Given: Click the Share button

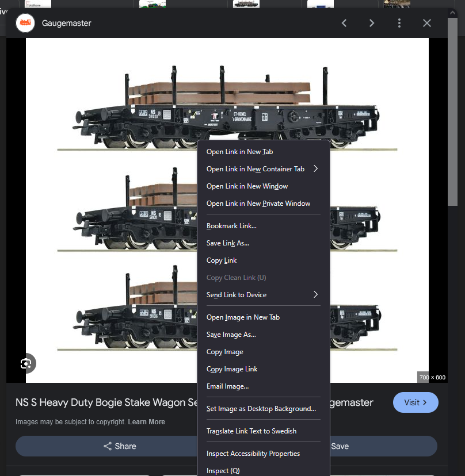Looking at the screenshot, I should point(120,446).
